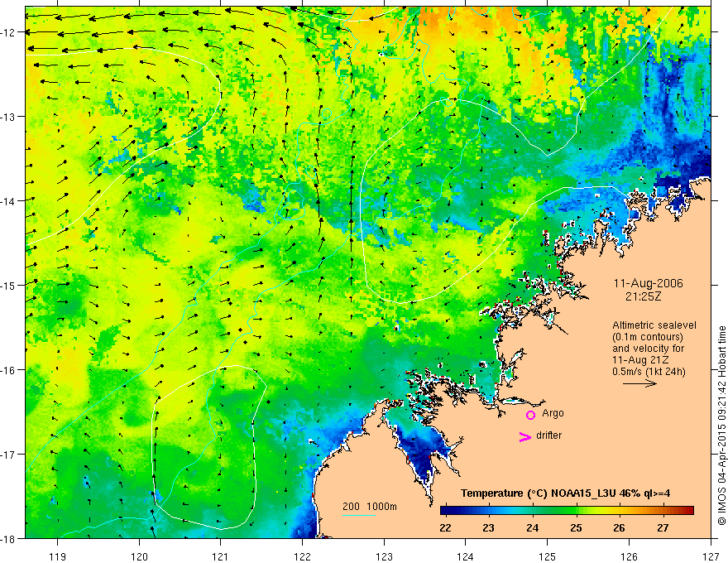Viewport: 728px width, 563px height.
Task: Click the latitude axis label '-14'
Action: 9,200
